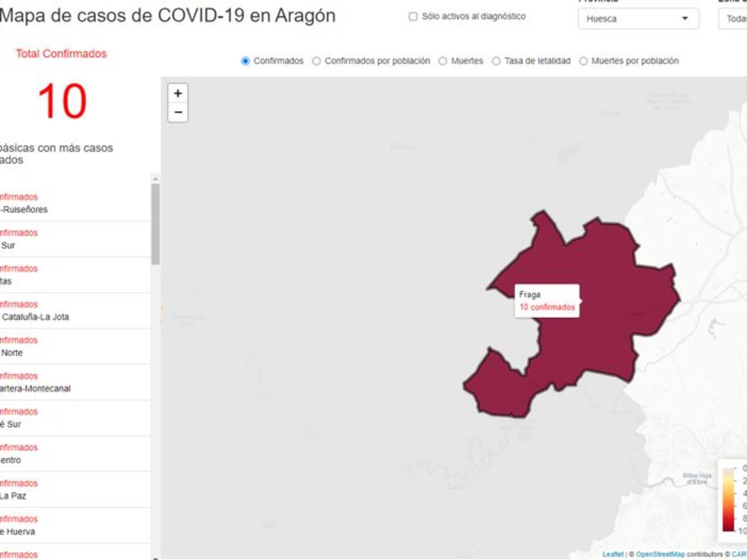Select the 'Muertes' radio option

click(442, 61)
